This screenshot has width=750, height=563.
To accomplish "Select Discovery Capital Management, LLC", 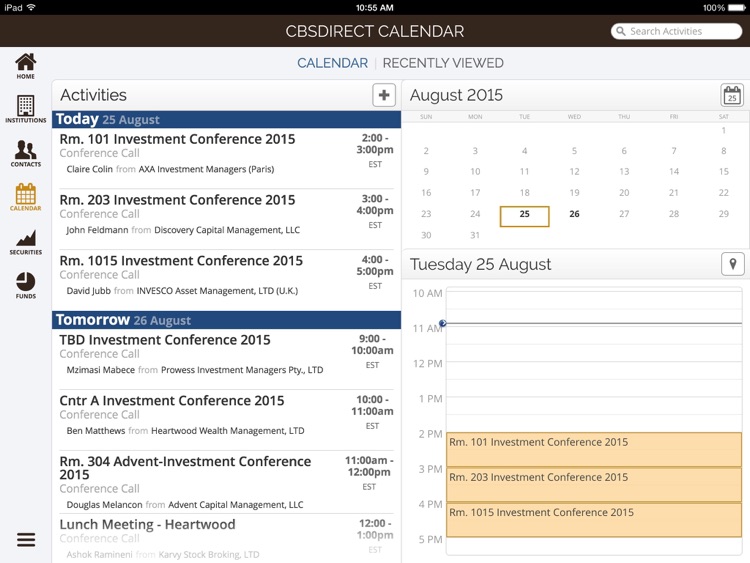I will (227, 230).
